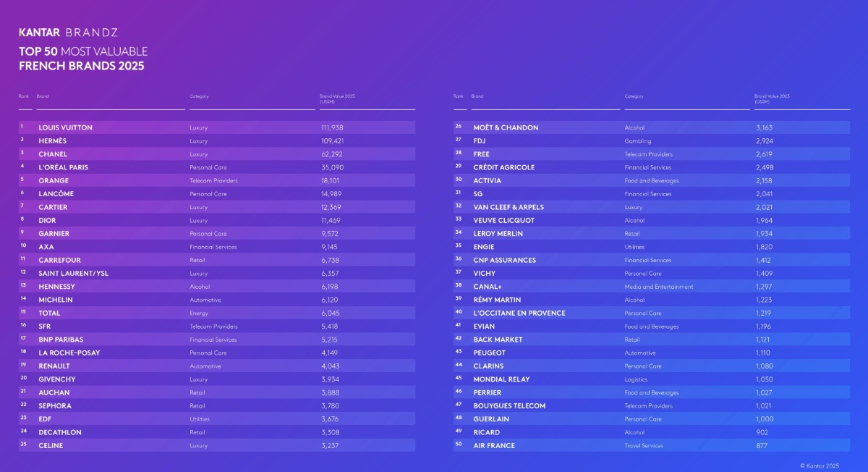Click the GUERLAIN brand name
This screenshot has height=472, width=868.
[x=491, y=418]
